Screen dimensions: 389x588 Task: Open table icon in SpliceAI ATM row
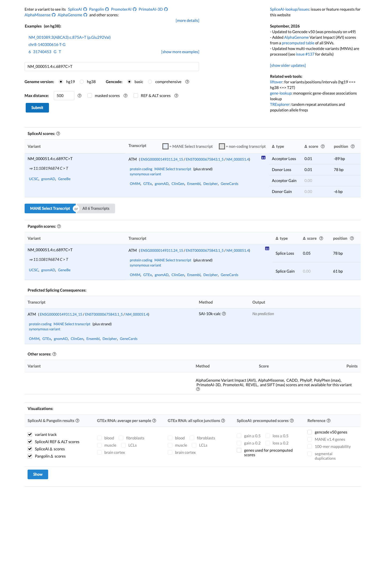coord(263,158)
